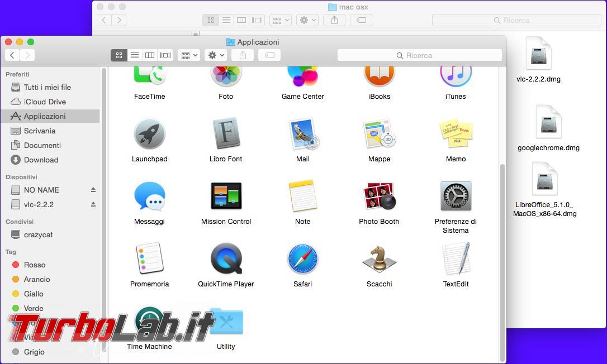Switch Applicazioni window to list view
607x364 pixels.
(x=134, y=55)
